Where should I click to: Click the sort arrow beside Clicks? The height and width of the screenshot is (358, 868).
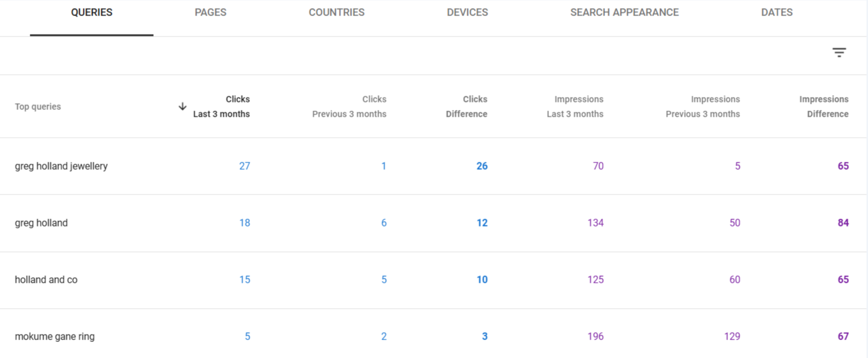[183, 106]
